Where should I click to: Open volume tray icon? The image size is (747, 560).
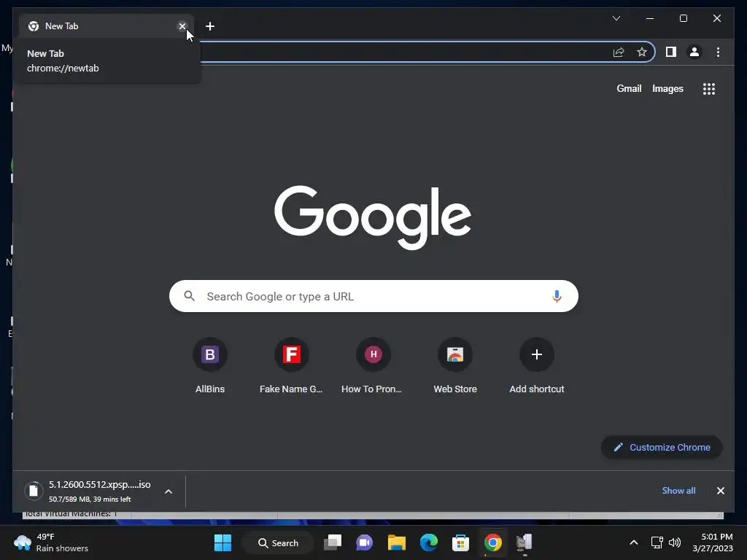(x=675, y=542)
